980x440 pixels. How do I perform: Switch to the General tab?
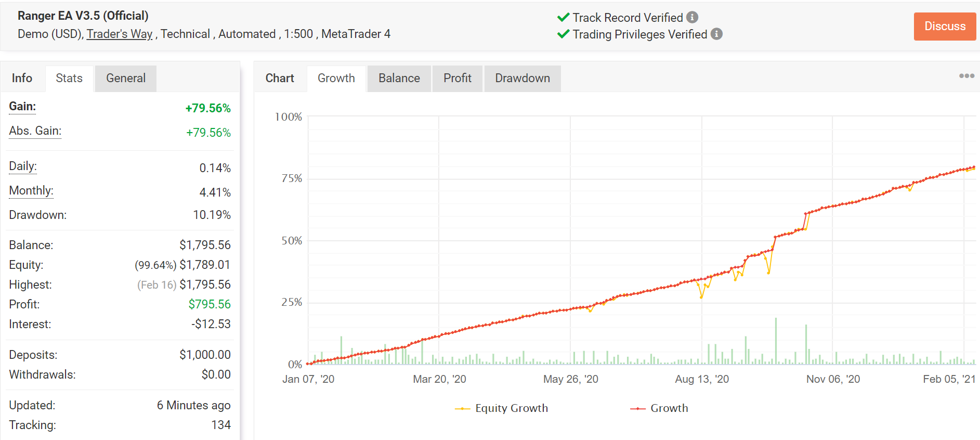126,78
